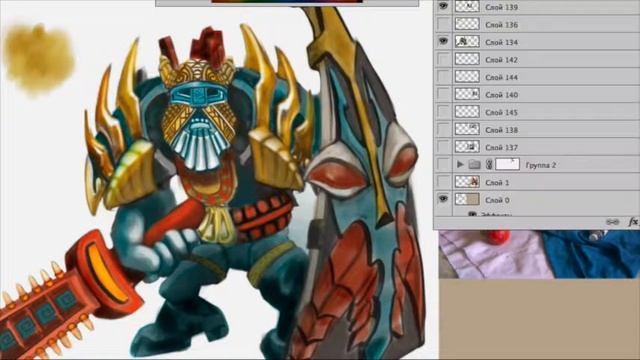Select layer name Слой 140

click(x=501, y=95)
